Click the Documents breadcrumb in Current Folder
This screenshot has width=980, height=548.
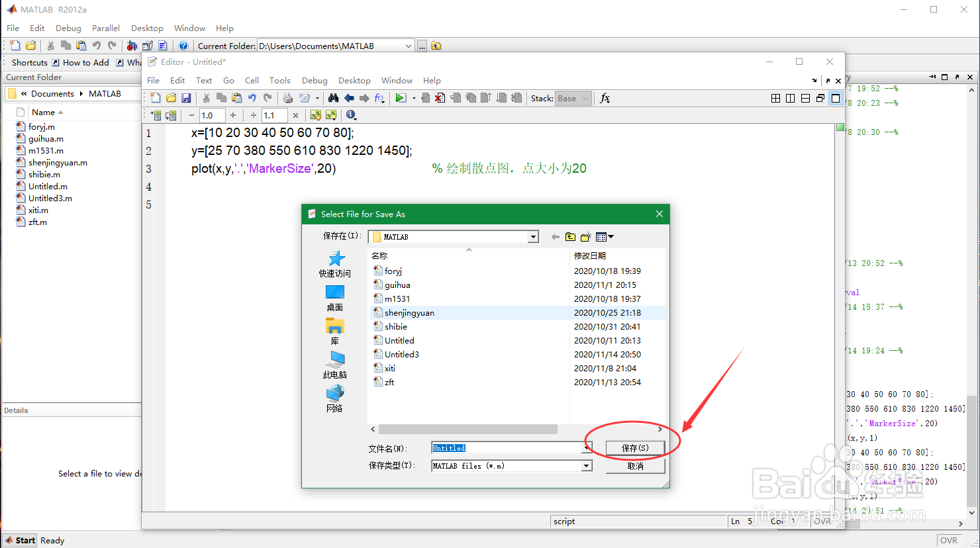click(52, 93)
